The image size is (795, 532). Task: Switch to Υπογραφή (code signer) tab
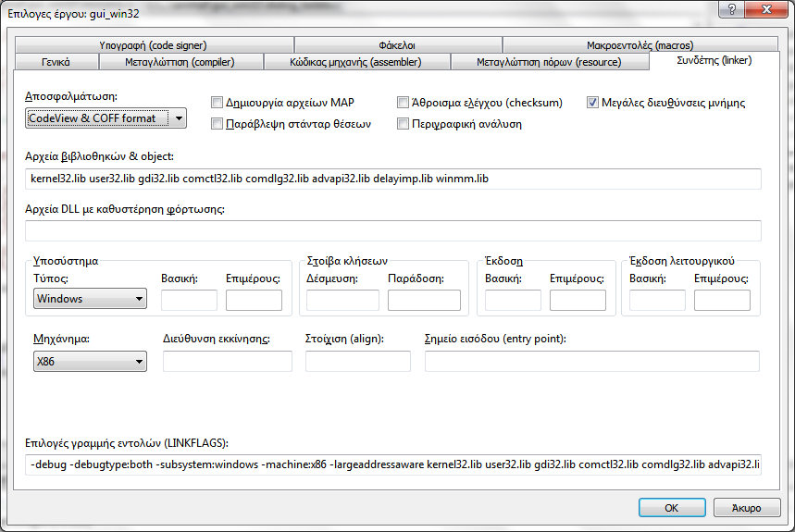pos(155,45)
